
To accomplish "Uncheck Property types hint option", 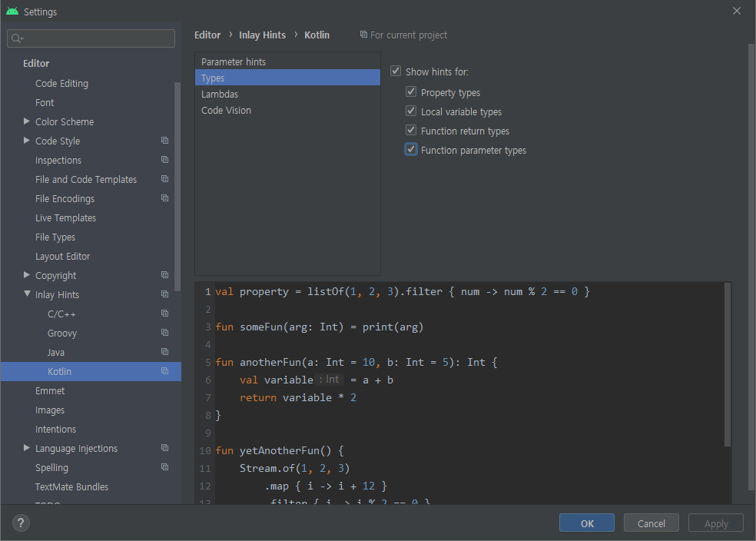I will 411,91.
